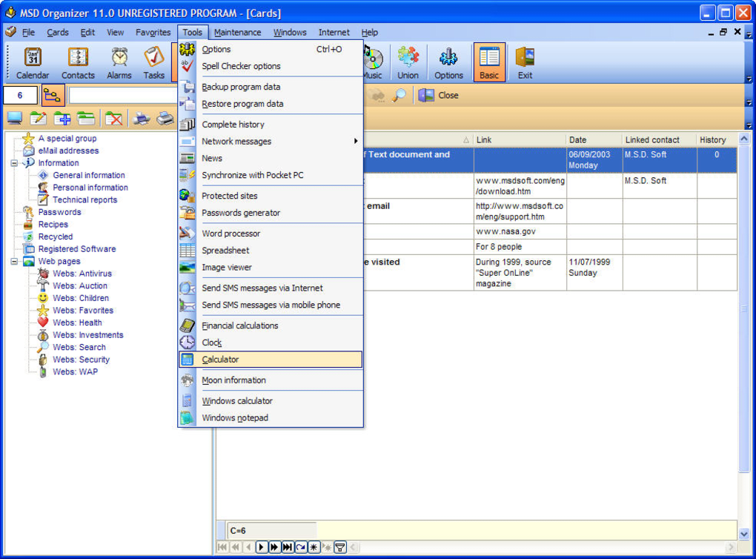The image size is (756, 559).
Task: Select the Calculator tool
Action: (x=222, y=359)
